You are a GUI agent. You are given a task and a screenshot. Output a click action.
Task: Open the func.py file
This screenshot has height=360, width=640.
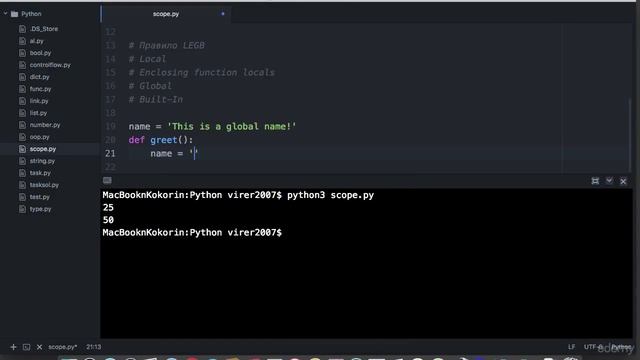click(40, 89)
